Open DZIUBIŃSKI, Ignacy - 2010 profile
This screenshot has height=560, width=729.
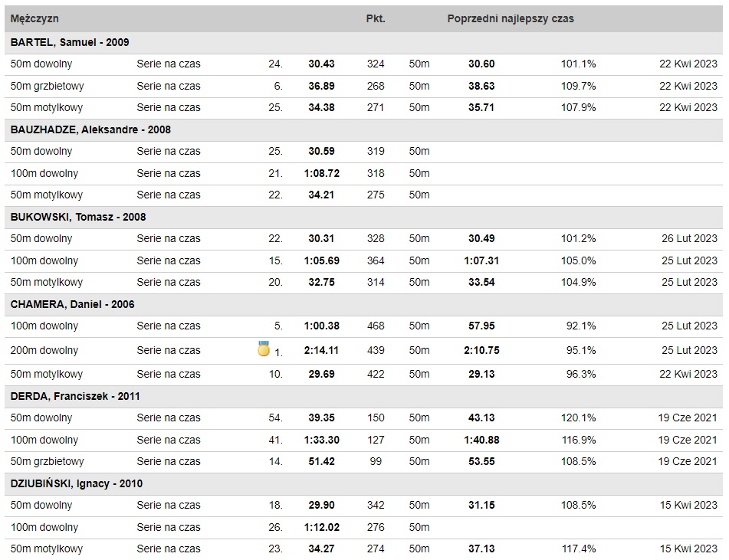77,484
